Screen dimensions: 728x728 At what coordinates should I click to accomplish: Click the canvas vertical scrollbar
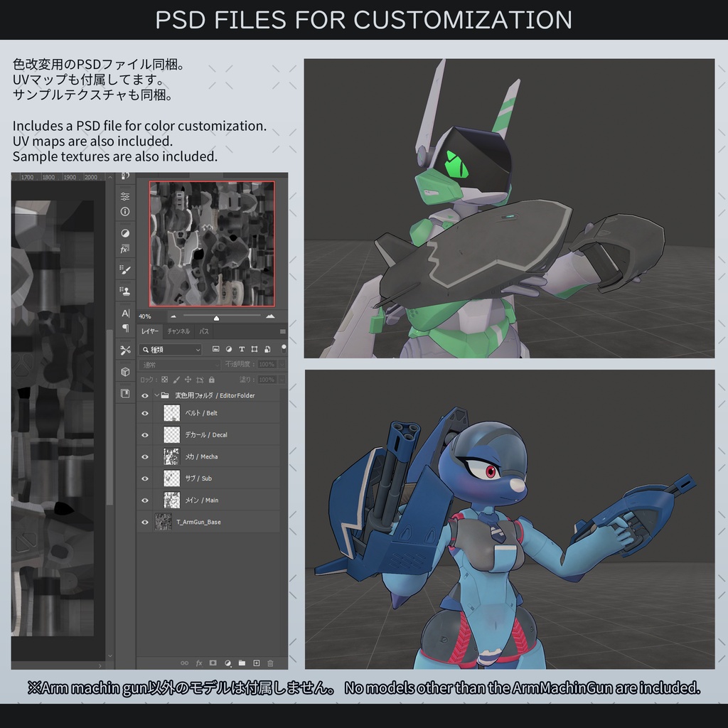pyautogui.click(x=109, y=417)
